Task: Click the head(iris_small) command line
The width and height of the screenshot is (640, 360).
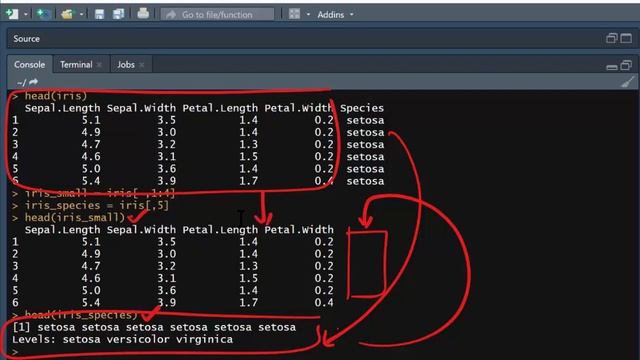Action: pyautogui.click(x=69, y=218)
